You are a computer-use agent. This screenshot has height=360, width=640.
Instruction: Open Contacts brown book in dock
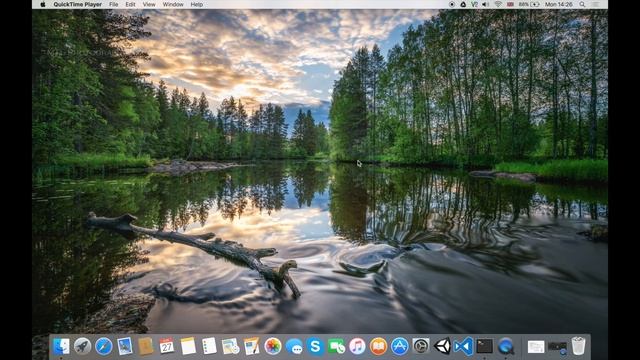(146, 347)
